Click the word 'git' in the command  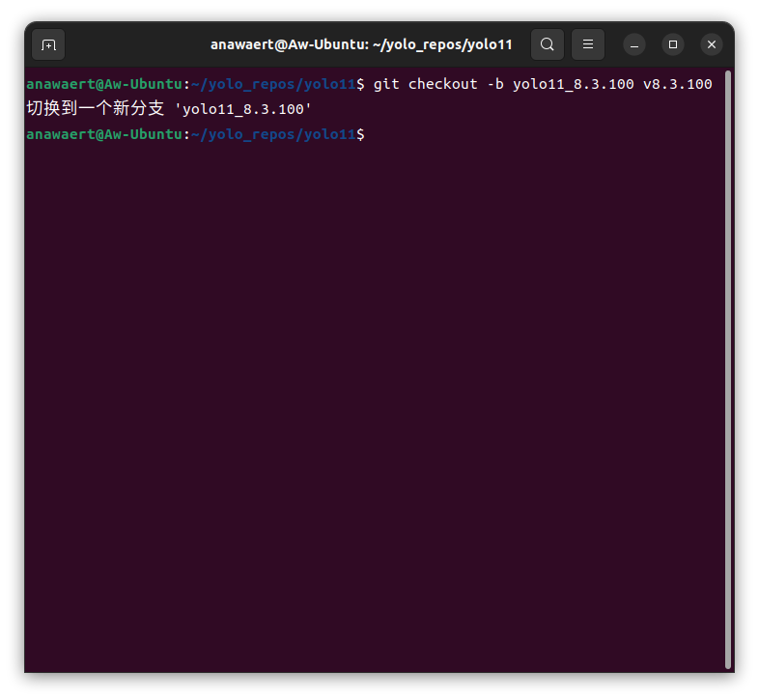point(386,84)
